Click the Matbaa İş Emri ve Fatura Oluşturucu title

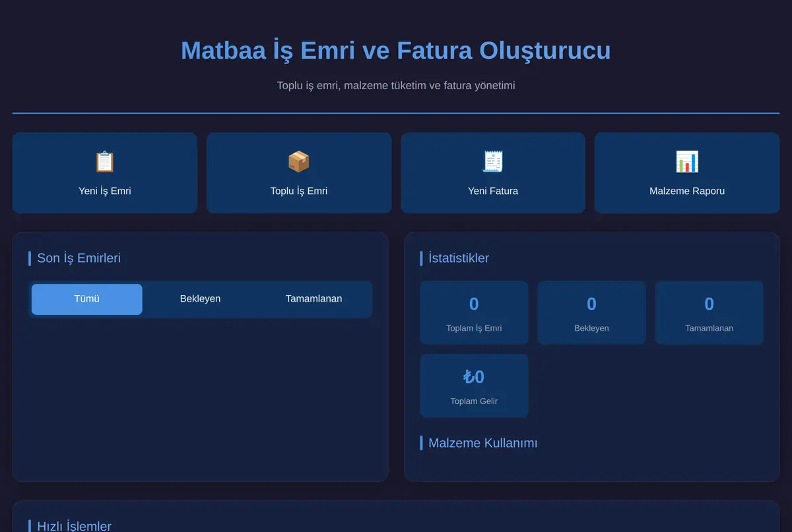point(396,51)
